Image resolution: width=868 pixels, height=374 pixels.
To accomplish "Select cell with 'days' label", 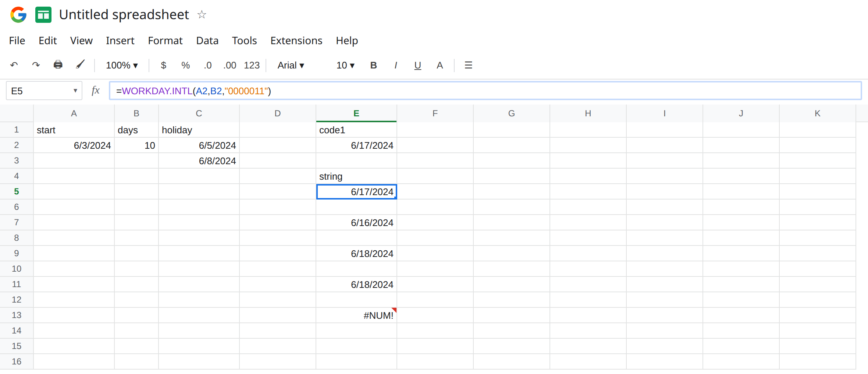I will click(x=136, y=130).
